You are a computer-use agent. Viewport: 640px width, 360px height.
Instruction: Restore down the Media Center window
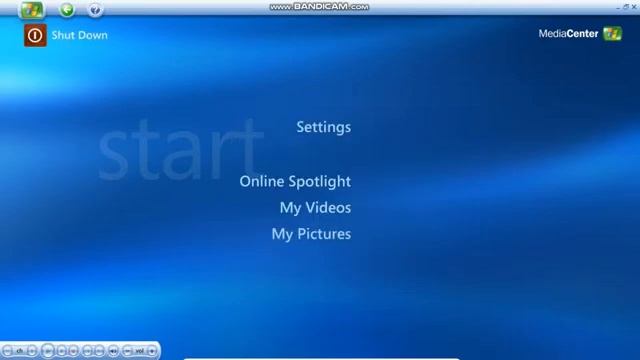pyautogui.click(x=626, y=7)
